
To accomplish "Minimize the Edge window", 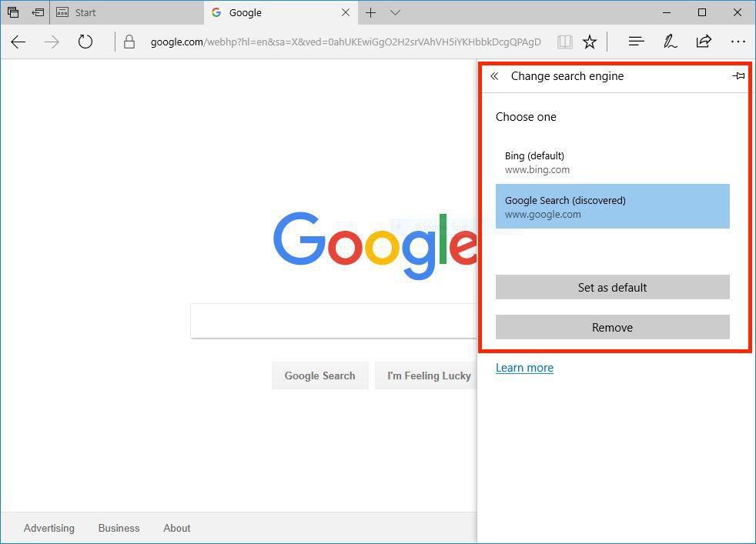I will [667, 12].
